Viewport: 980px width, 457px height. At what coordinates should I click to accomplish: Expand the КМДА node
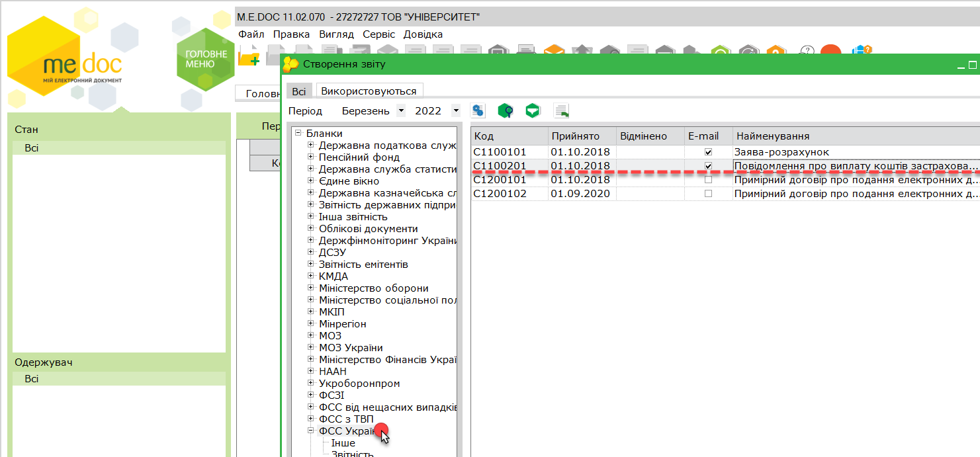click(x=311, y=276)
